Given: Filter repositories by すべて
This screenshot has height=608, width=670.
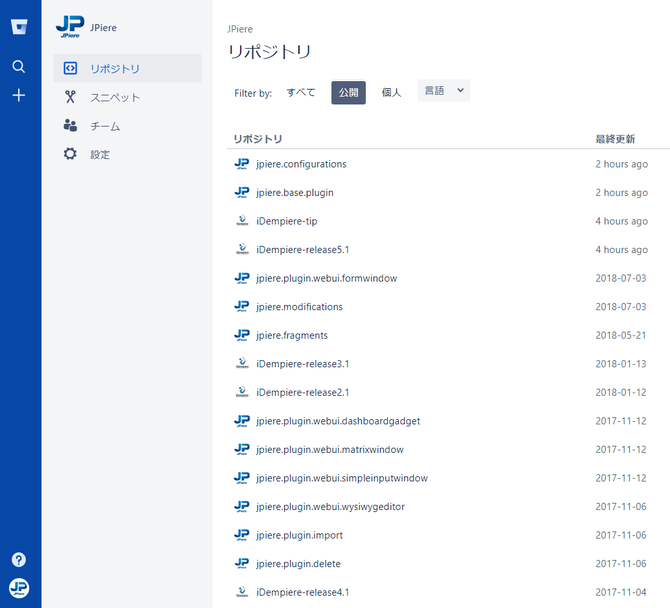Looking at the screenshot, I should (301, 93).
